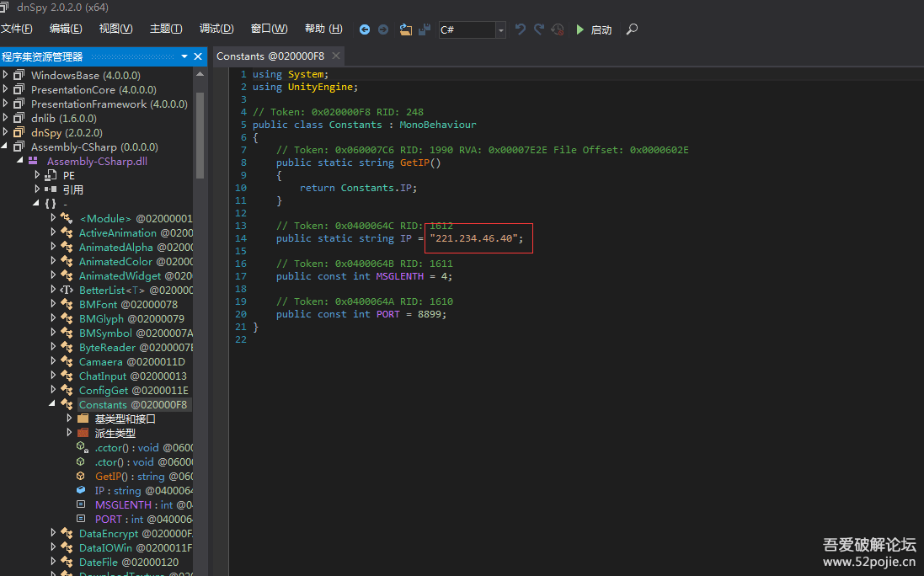The height and width of the screenshot is (576, 924).
Task: Select the GetIP() method icon in the tree
Action: tap(82, 476)
